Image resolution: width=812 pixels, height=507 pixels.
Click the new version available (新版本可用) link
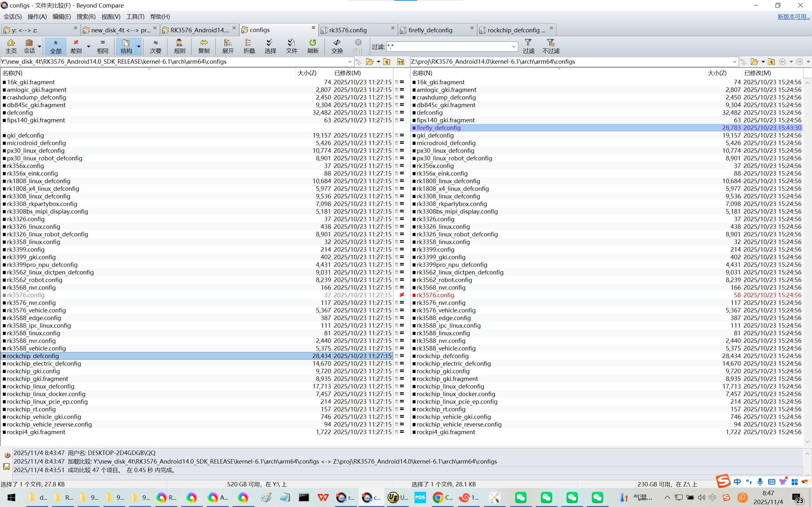tap(793, 17)
